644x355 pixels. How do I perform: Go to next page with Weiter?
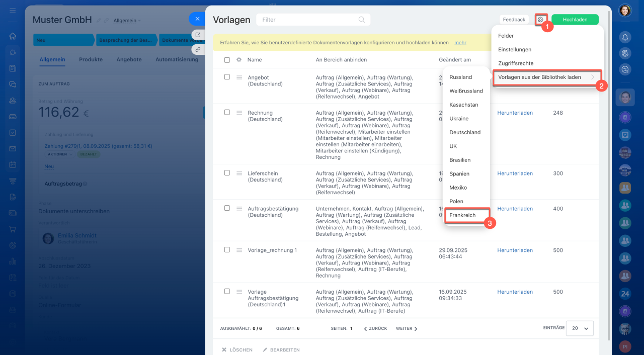(x=407, y=328)
